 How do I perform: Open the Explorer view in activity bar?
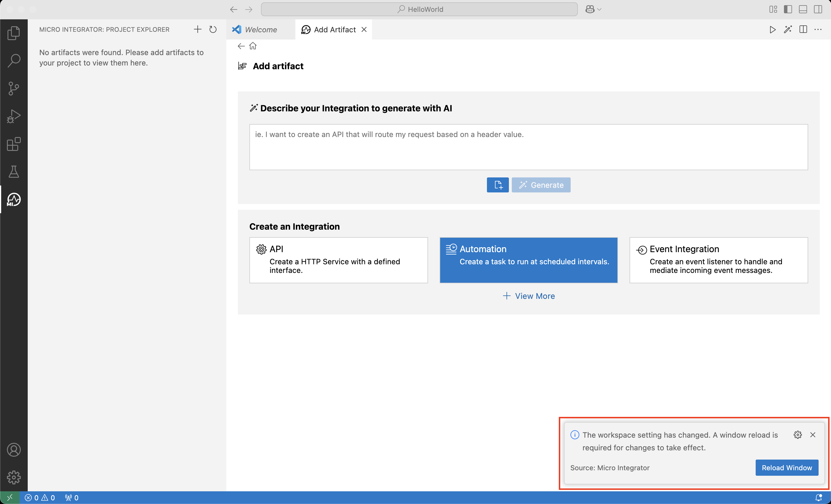14,33
